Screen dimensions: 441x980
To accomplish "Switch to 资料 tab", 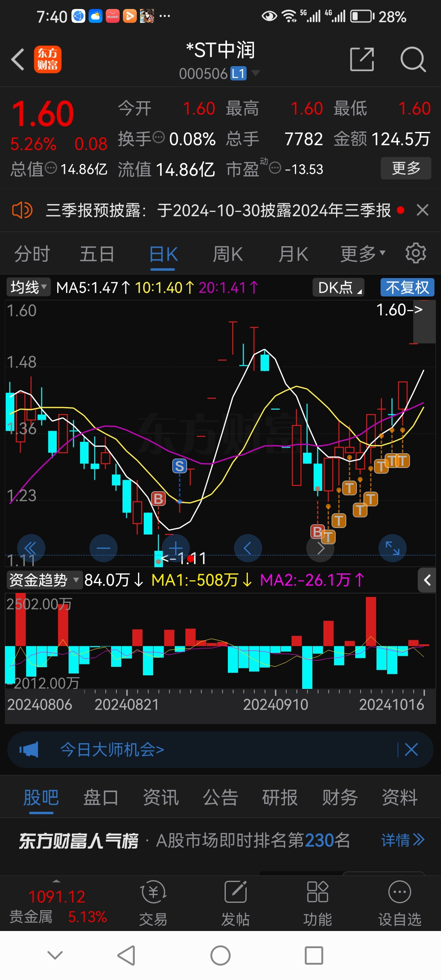I will (400, 797).
